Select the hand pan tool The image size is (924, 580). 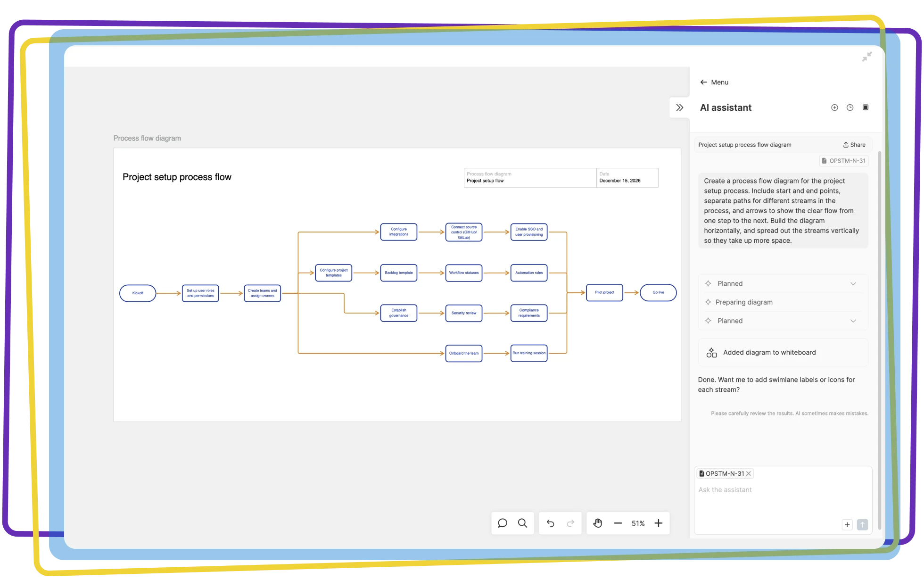pos(598,523)
